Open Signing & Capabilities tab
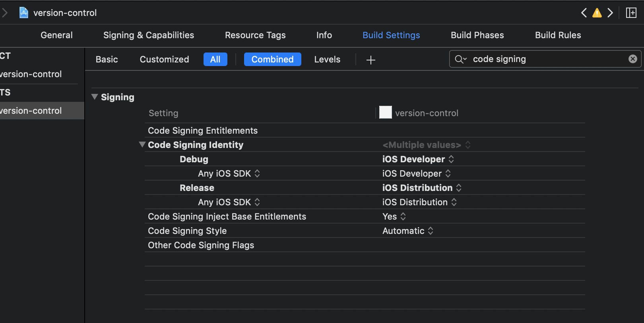 tap(149, 35)
